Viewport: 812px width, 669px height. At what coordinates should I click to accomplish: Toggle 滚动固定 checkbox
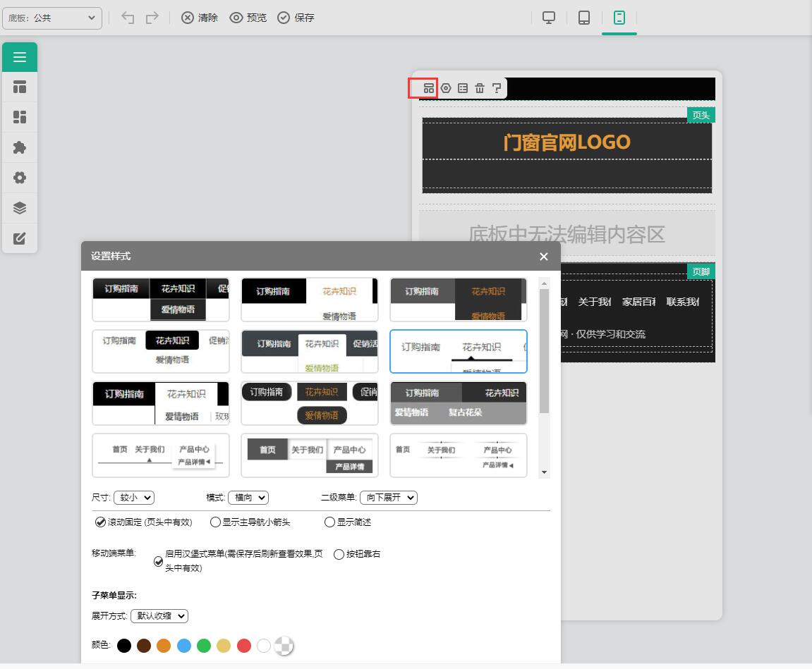pos(101,522)
